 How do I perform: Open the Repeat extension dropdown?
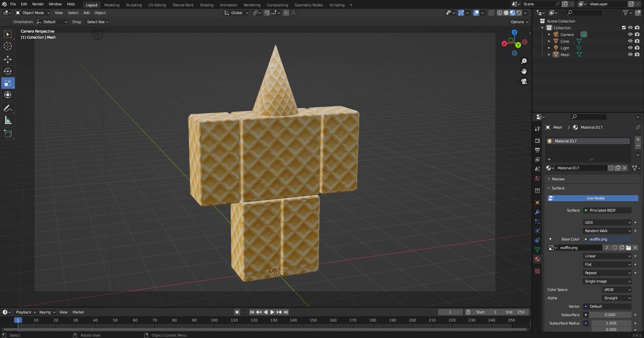[x=608, y=273]
